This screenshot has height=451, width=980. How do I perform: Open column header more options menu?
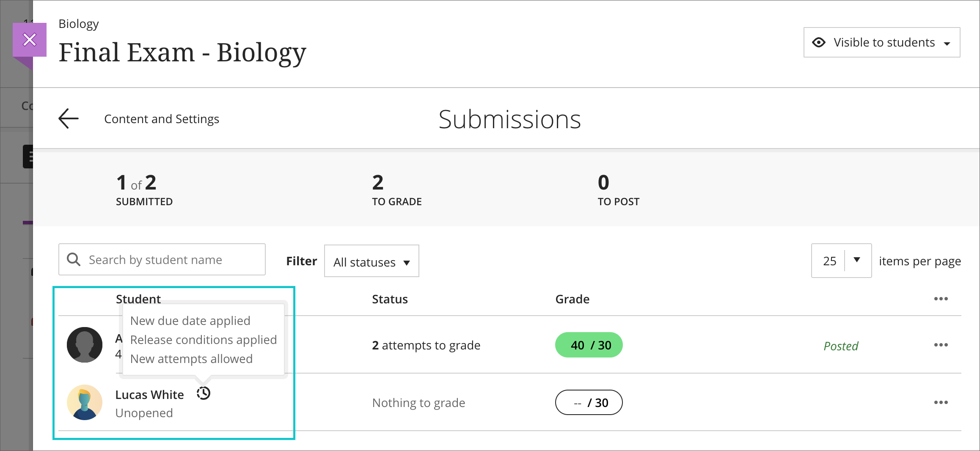tap(941, 299)
